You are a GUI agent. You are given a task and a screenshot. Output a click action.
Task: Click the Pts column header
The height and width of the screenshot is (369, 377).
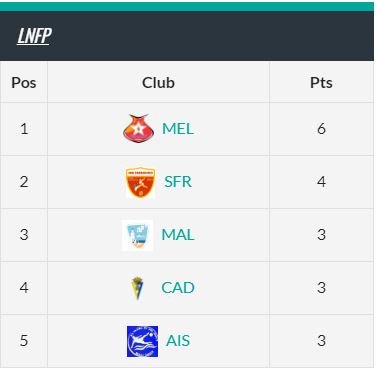coord(321,82)
